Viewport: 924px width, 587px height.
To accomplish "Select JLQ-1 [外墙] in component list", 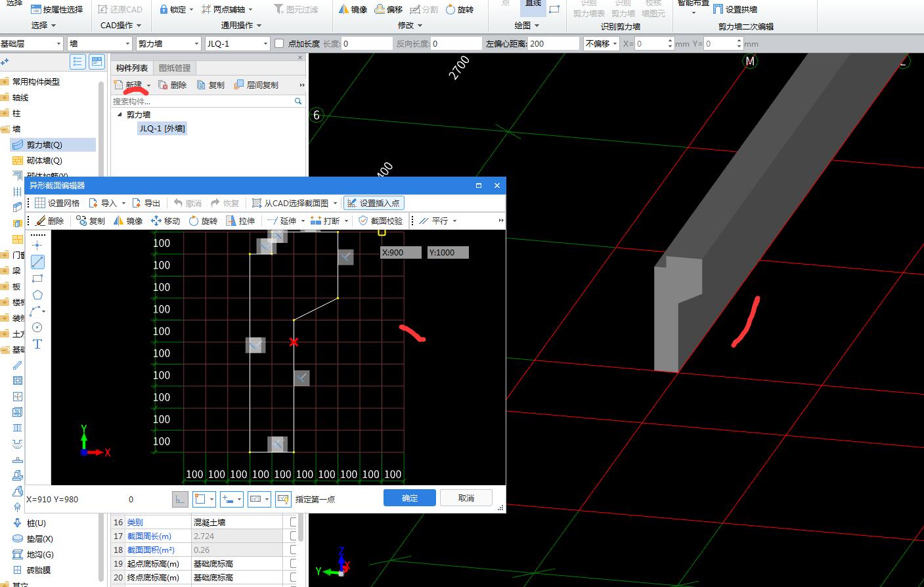I will (162, 129).
